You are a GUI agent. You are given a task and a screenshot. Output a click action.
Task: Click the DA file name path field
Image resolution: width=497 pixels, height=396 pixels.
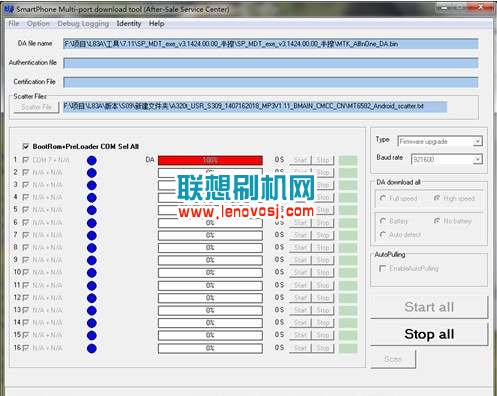click(x=271, y=44)
